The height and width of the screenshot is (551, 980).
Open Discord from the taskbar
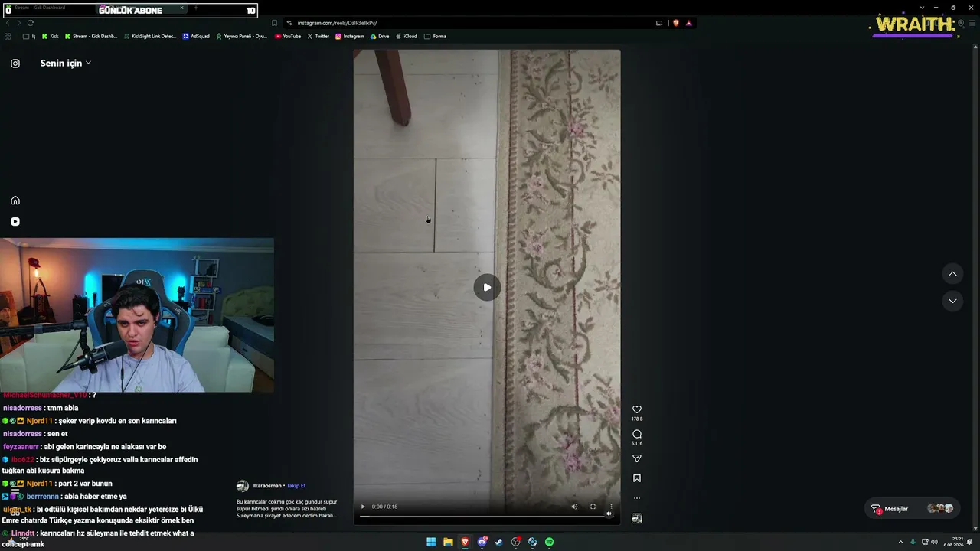[x=482, y=542]
